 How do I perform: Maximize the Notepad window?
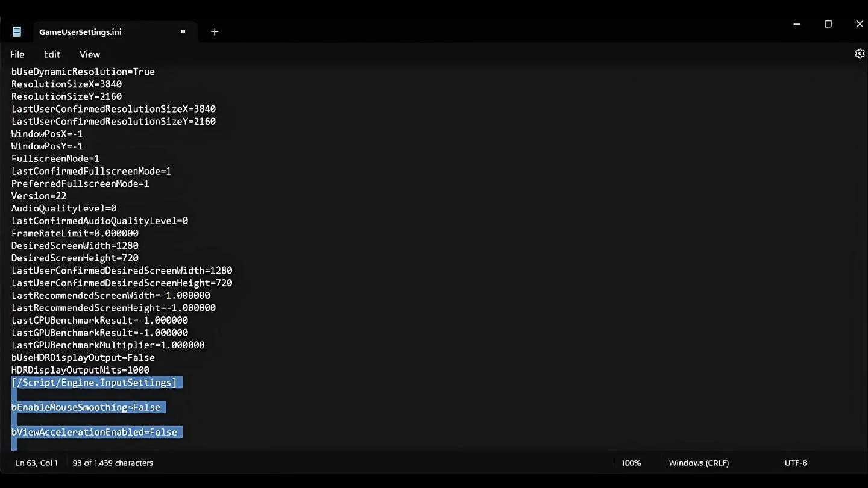coord(828,24)
